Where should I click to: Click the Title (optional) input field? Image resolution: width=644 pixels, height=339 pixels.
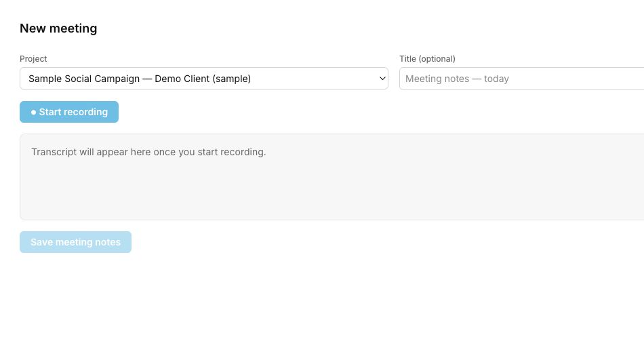point(521,79)
